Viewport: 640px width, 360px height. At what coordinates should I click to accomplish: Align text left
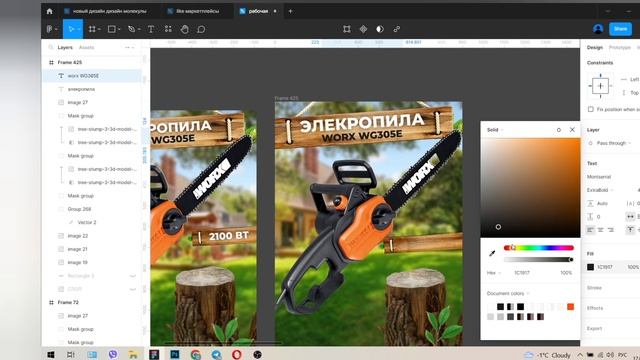tap(590, 230)
